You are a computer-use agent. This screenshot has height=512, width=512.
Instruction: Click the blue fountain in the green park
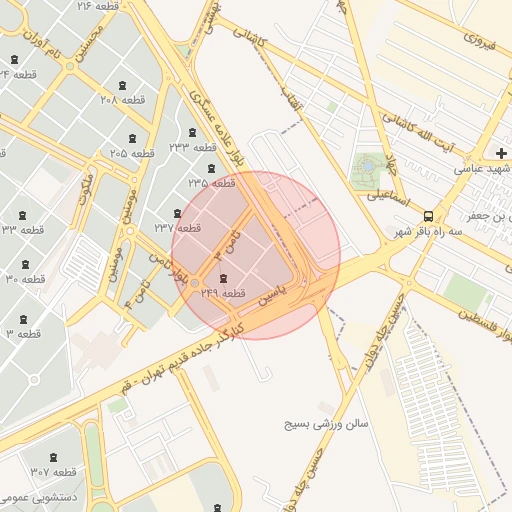[x=368, y=166]
